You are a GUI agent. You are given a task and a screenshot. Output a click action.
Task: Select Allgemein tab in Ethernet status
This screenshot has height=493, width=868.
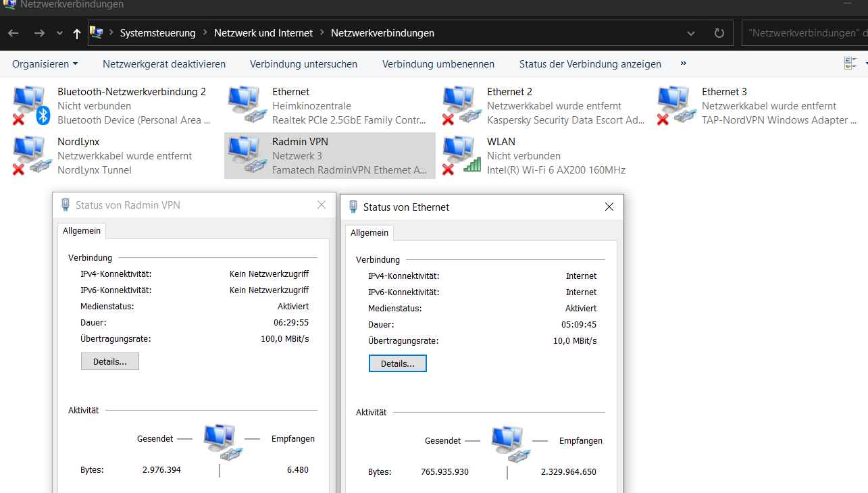point(369,232)
